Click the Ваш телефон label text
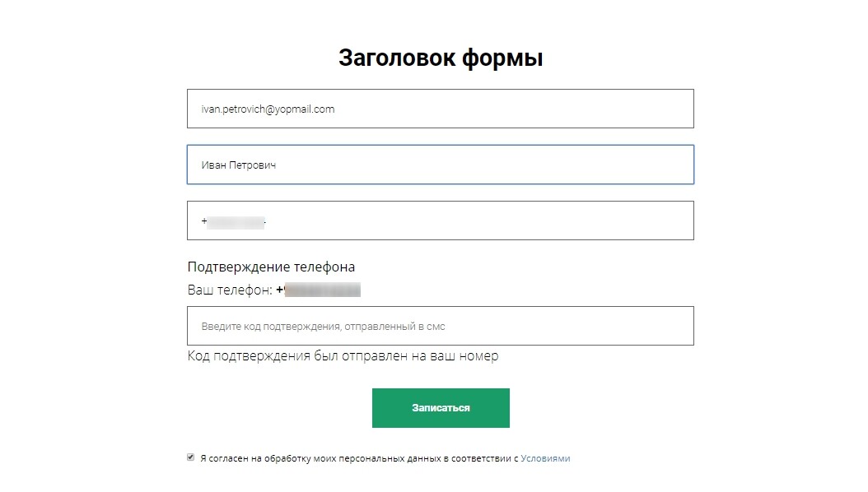The width and height of the screenshot is (868, 492). click(x=230, y=290)
